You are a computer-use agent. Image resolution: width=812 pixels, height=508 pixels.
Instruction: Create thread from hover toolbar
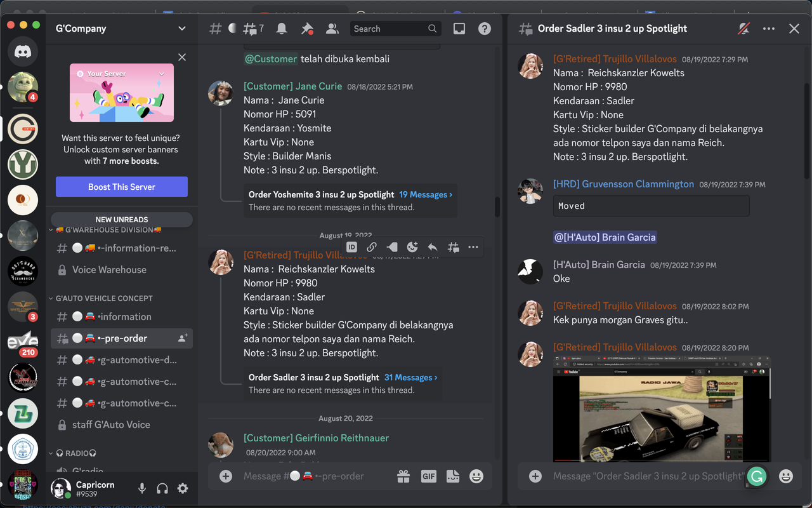tap(453, 247)
